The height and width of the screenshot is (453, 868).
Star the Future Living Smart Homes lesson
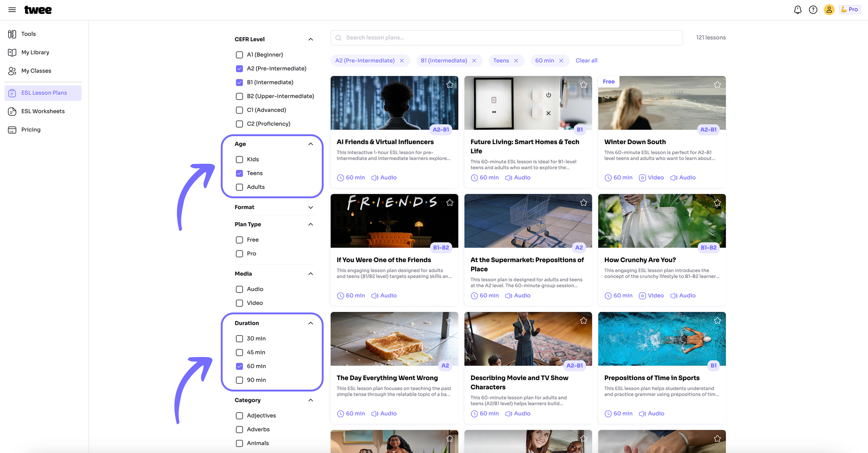click(x=584, y=85)
